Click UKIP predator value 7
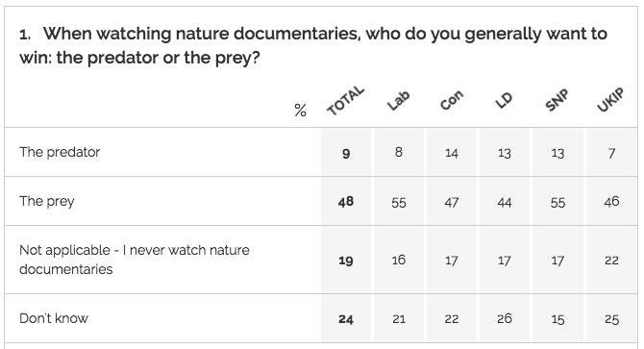 pos(611,153)
